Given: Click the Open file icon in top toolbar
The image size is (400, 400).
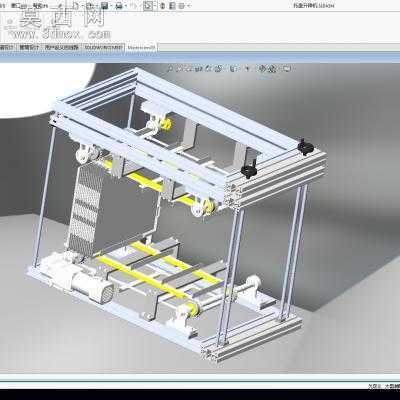Looking at the screenshot, I should (x=90, y=6).
